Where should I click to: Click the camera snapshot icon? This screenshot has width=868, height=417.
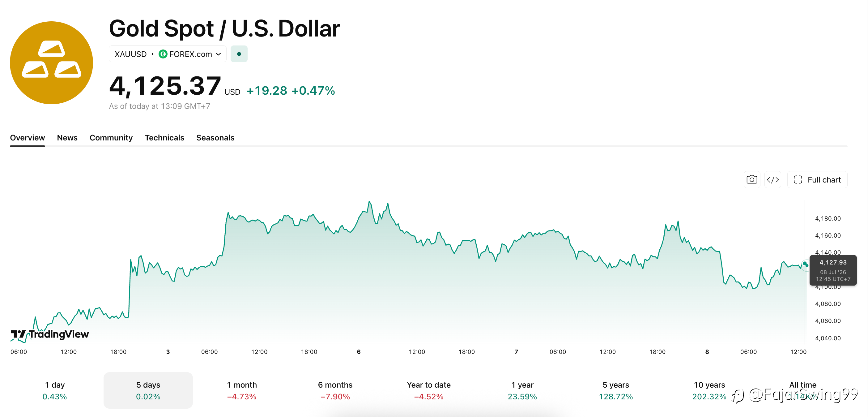pos(752,180)
